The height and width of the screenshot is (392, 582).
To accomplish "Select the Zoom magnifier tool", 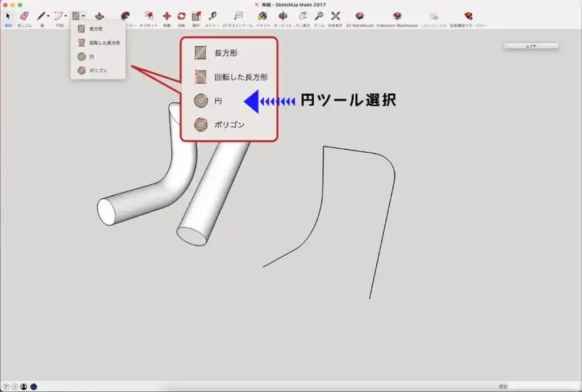I will (319, 16).
